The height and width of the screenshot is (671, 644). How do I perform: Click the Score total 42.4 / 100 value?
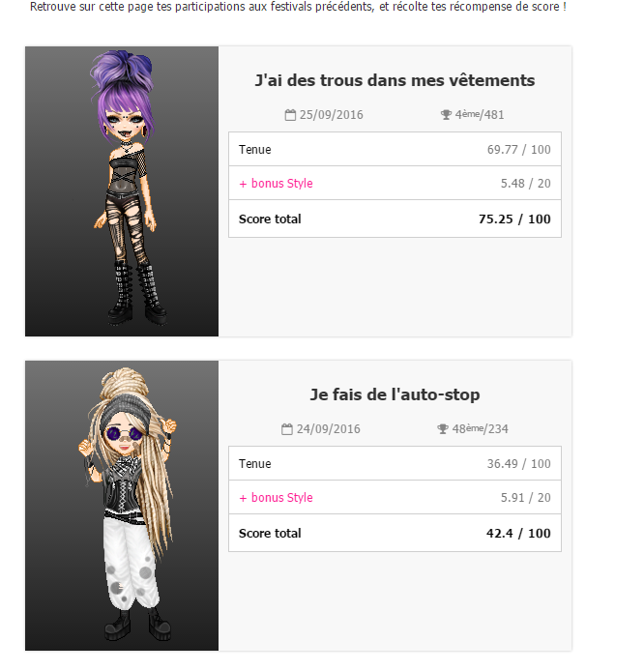(518, 534)
